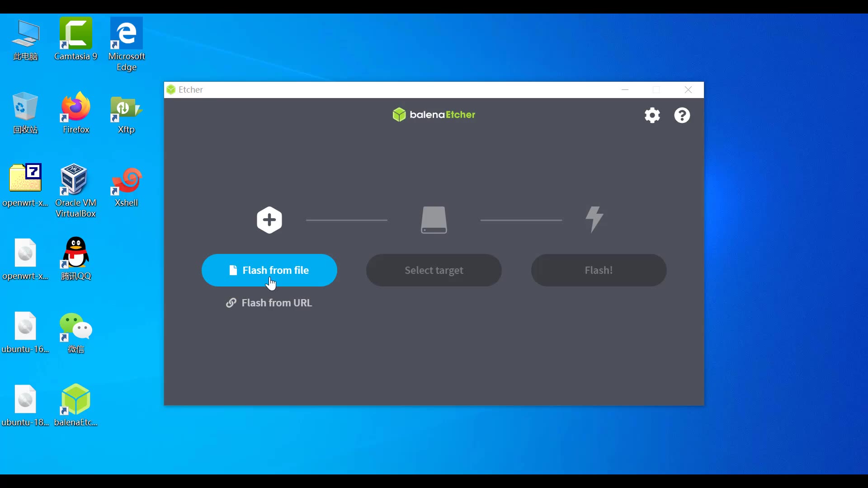Open balenaEtcher help documentation
This screenshot has width=868, height=488.
click(x=682, y=115)
